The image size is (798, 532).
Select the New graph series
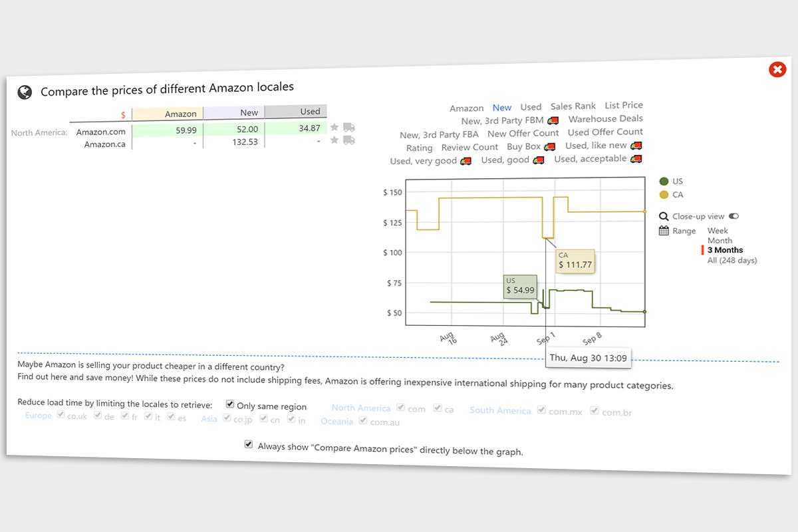click(x=502, y=108)
